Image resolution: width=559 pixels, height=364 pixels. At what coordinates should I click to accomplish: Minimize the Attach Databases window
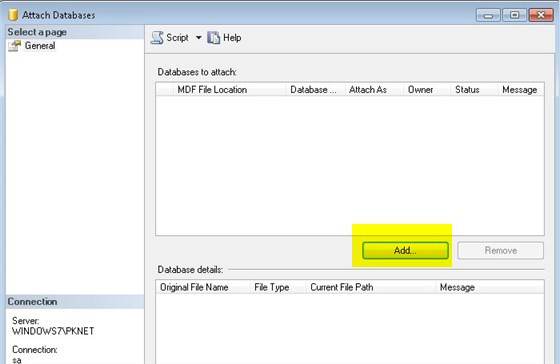click(x=488, y=15)
